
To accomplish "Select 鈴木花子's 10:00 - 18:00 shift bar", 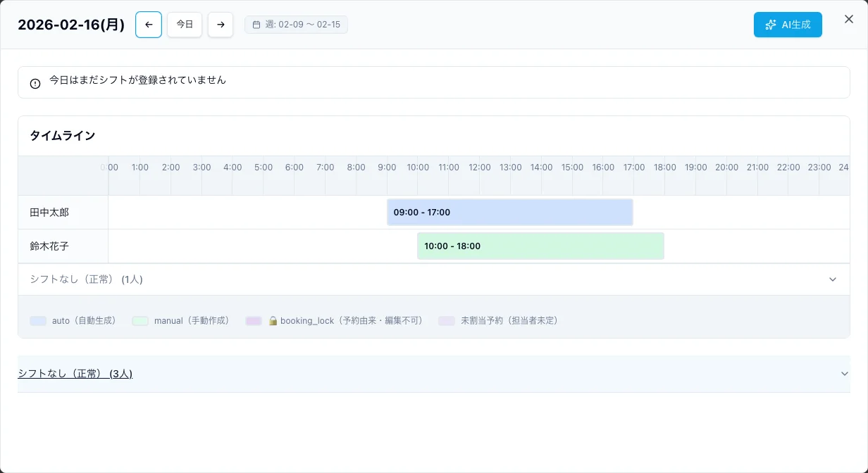I will tap(540, 246).
